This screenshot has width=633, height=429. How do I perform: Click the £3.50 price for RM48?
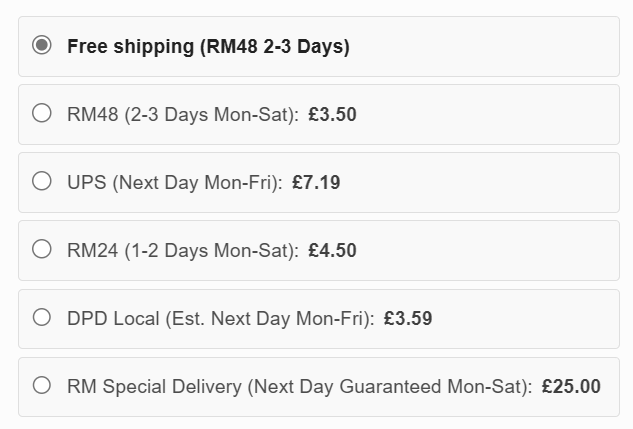coord(332,115)
